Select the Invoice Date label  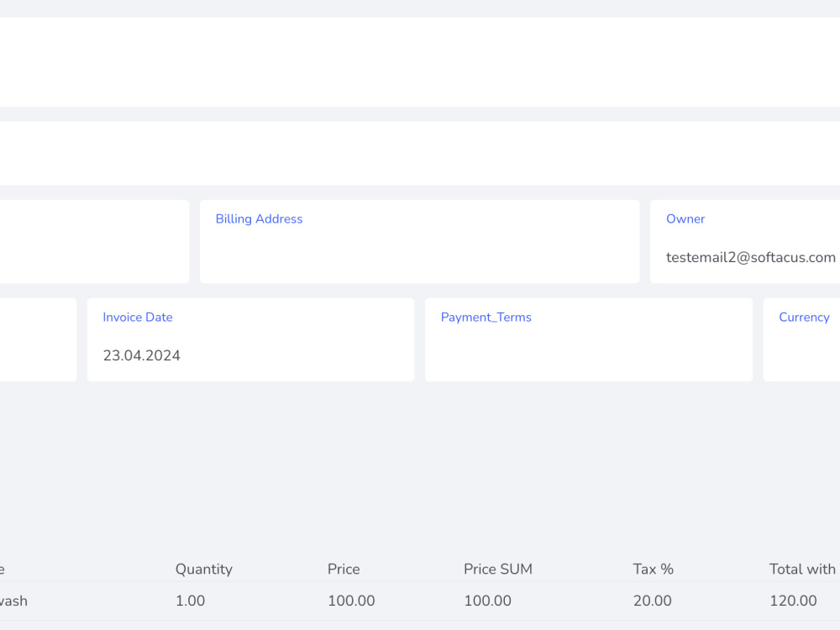point(138,318)
